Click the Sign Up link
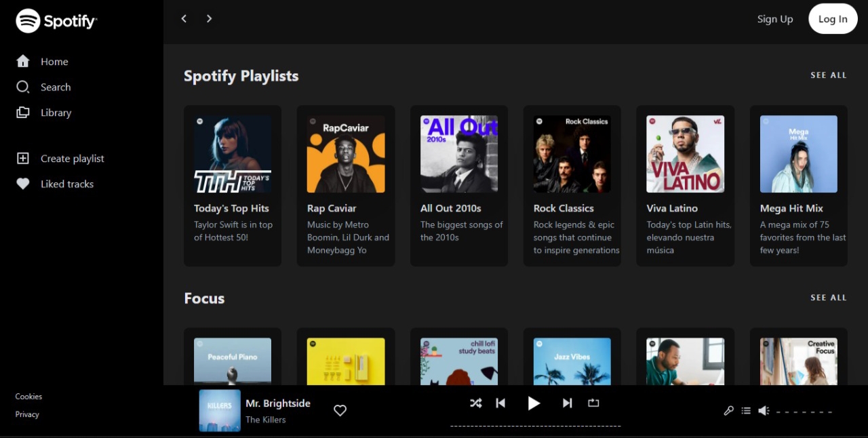 tap(774, 19)
